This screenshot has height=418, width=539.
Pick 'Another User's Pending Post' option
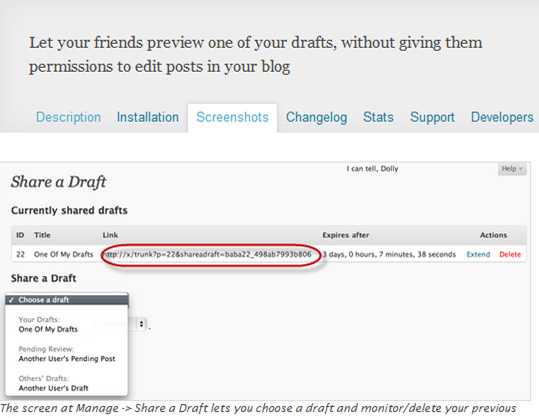point(67,359)
